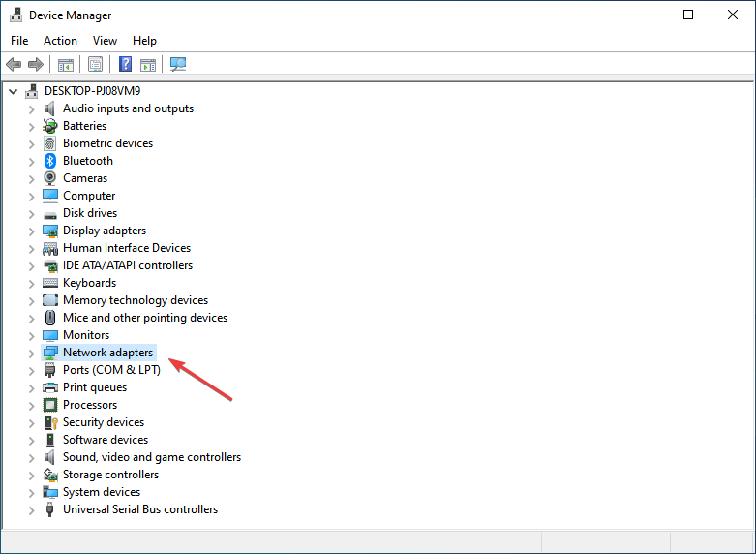The image size is (756, 554).
Task: Show/hide console tree toolbar icon
Action: click(x=66, y=64)
